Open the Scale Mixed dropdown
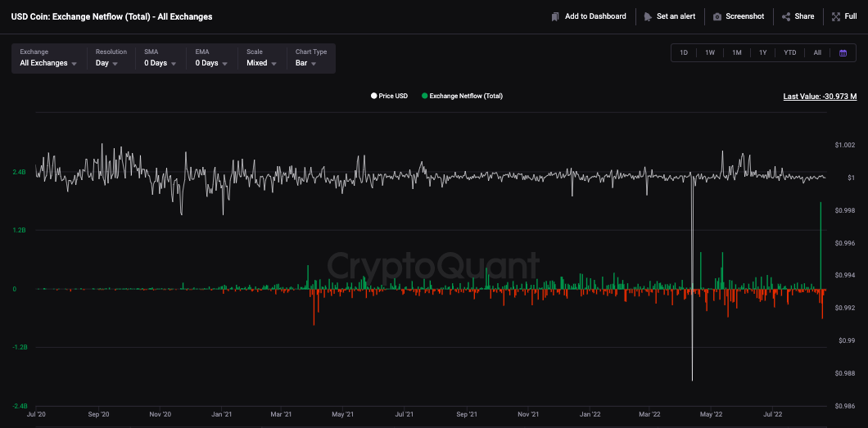This screenshot has height=428, width=868. coord(260,58)
